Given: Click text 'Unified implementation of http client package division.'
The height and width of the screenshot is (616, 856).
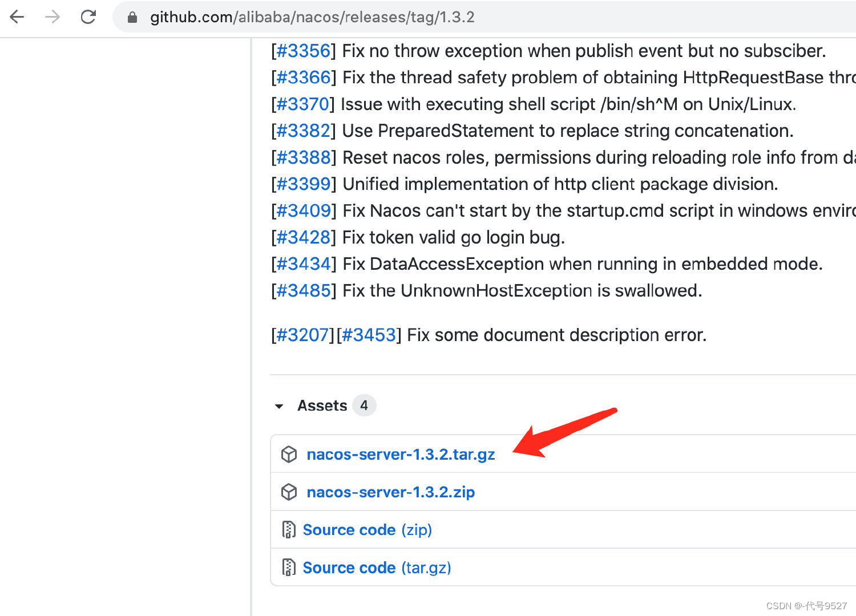Looking at the screenshot, I should (x=560, y=184).
